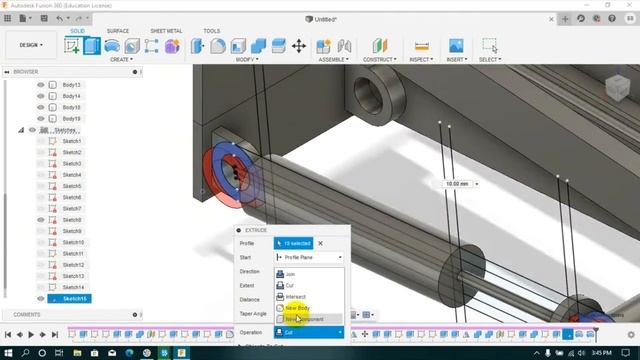Click the Undo arrow
The width and height of the screenshot is (640, 360).
(x=60, y=18)
